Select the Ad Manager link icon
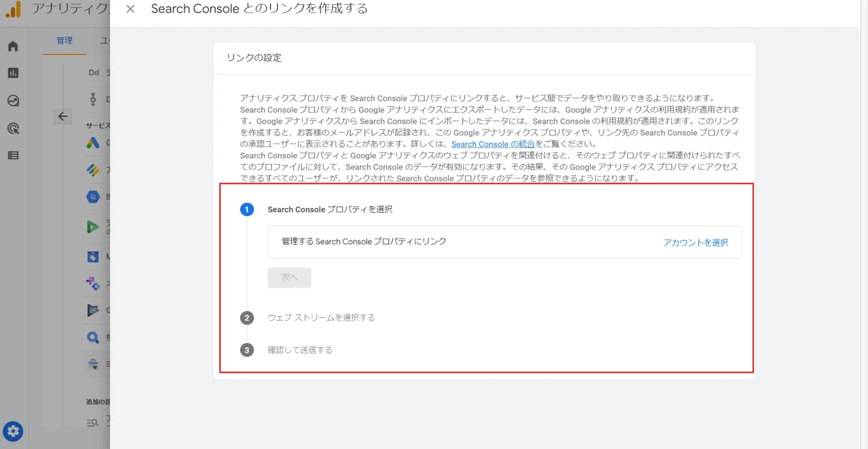The height and width of the screenshot is (449, 868). tap(93, 170)
